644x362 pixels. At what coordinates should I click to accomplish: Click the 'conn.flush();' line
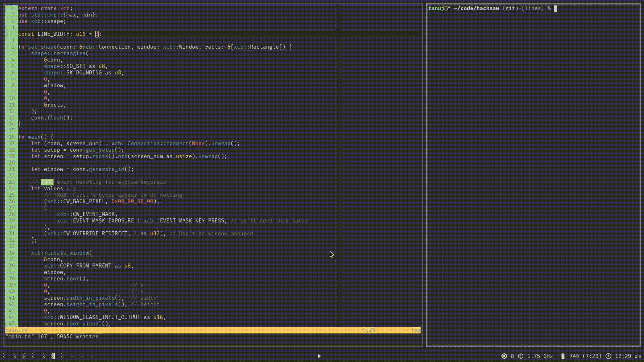(52, 118)
